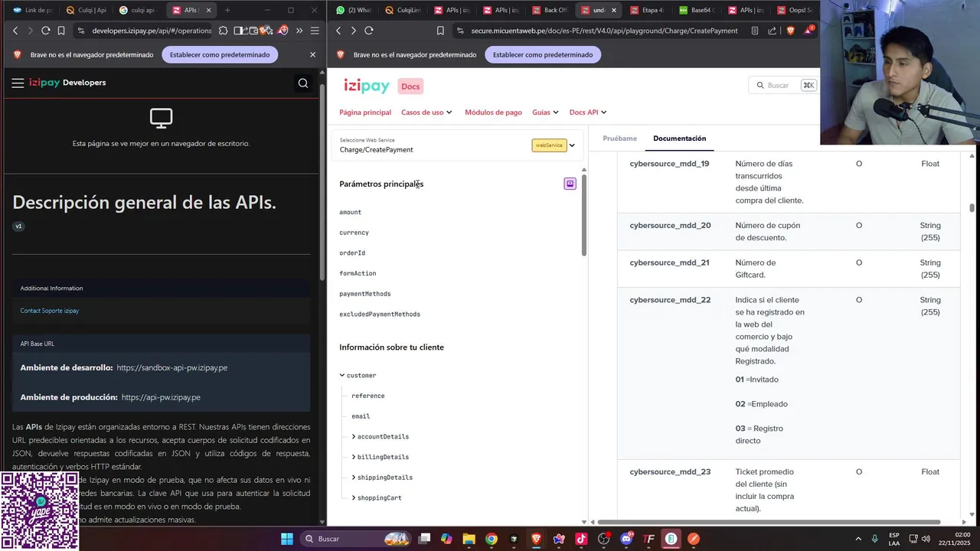Expand the billingDetails node
This screenshot has width=980, height=551.
tap(354, 457)
